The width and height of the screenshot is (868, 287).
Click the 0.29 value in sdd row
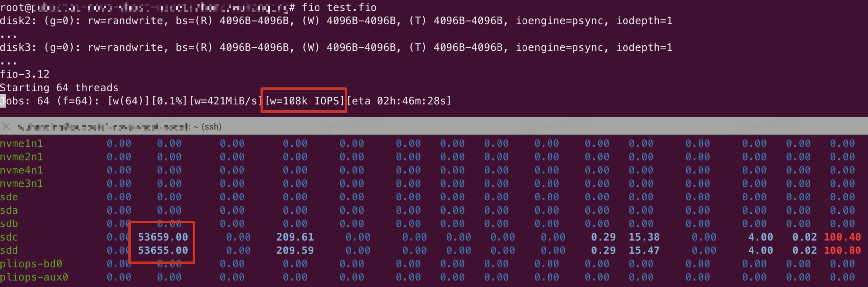click(603, 250)
